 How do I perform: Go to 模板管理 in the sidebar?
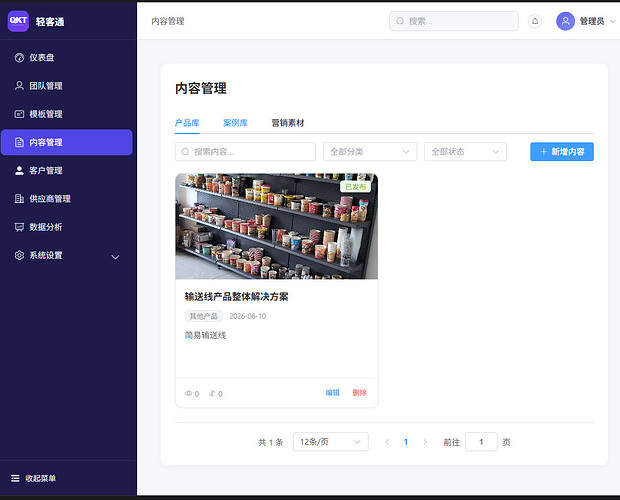coord(66,114)
